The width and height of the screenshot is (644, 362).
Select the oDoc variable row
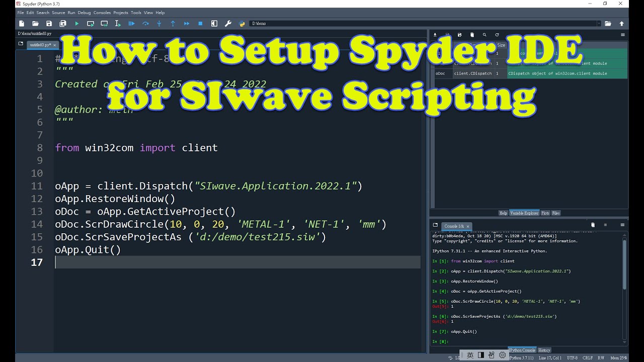[x=530, y=73]
